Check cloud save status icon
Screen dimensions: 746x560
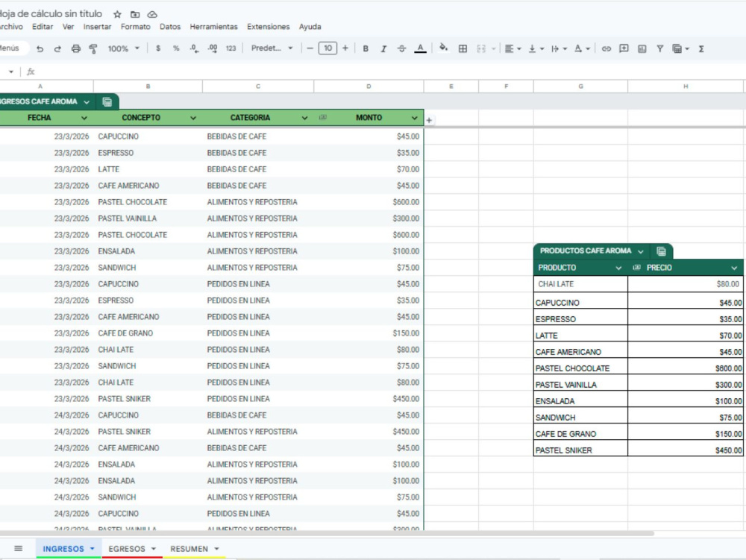[x=152, y=14]
